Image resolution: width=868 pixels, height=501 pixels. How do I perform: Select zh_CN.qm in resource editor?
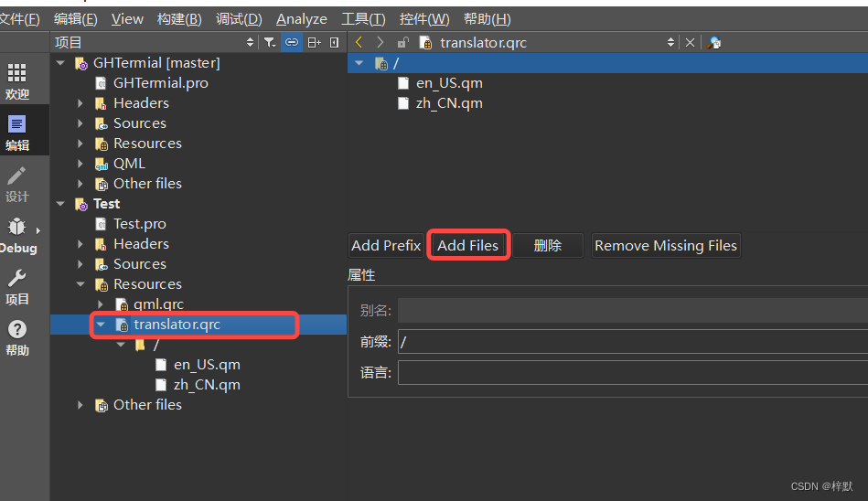[x=449, y=103]
